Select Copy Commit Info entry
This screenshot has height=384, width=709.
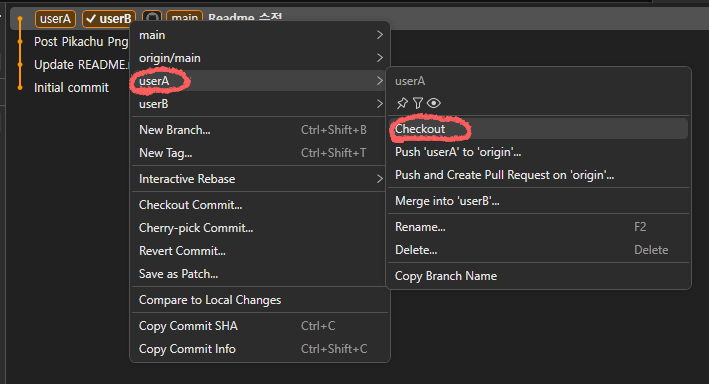click(260, 349)
